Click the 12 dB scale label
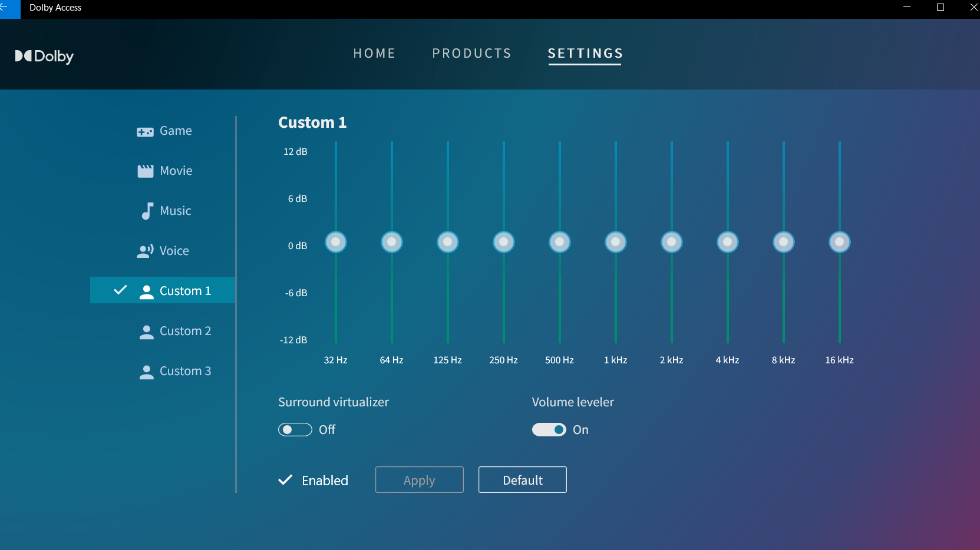 click(x=295, y=151)
